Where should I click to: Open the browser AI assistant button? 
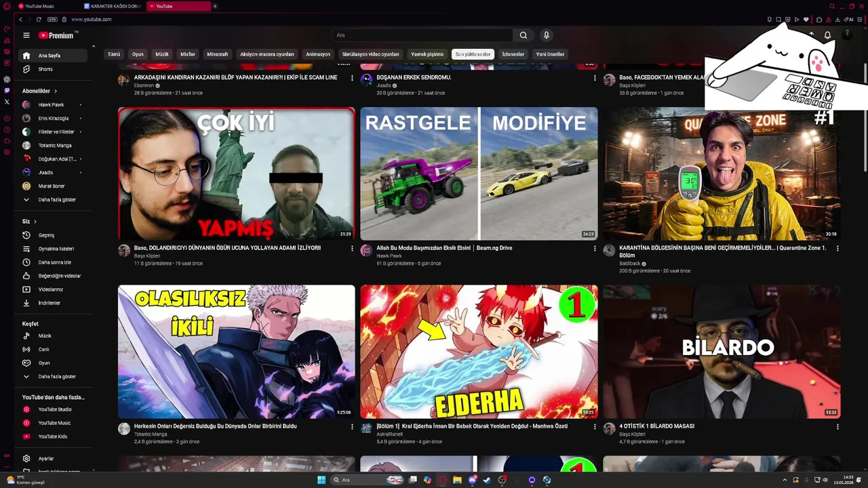[x=848, y=20]
